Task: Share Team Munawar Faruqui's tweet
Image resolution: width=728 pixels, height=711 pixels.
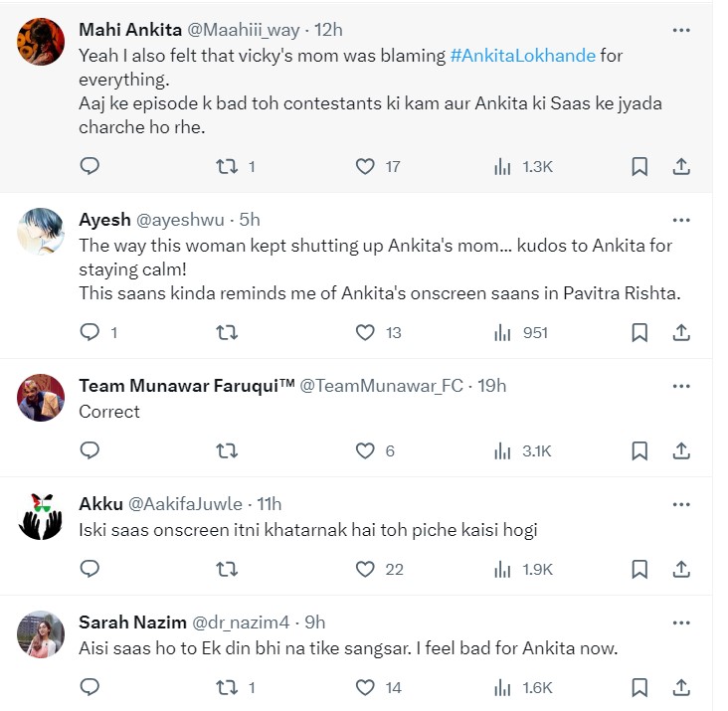Action: (x=681, y=450)
